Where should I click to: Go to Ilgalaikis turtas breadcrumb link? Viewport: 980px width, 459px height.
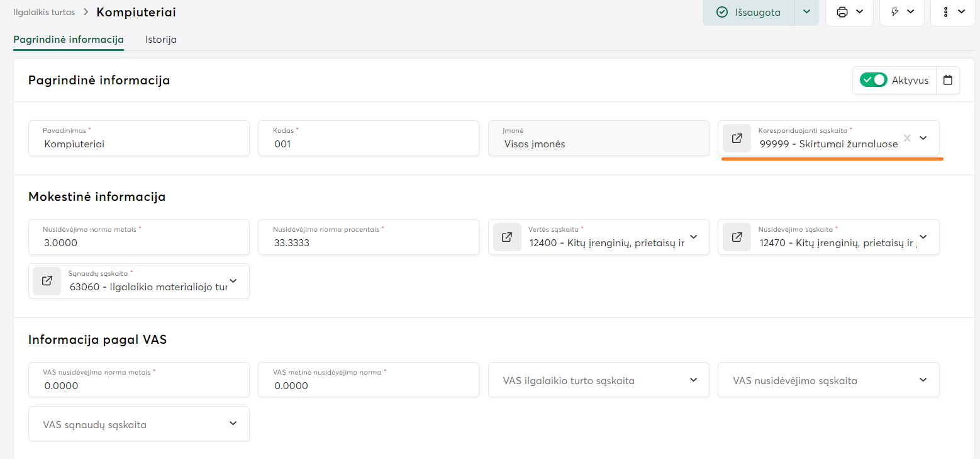point(44,12)
